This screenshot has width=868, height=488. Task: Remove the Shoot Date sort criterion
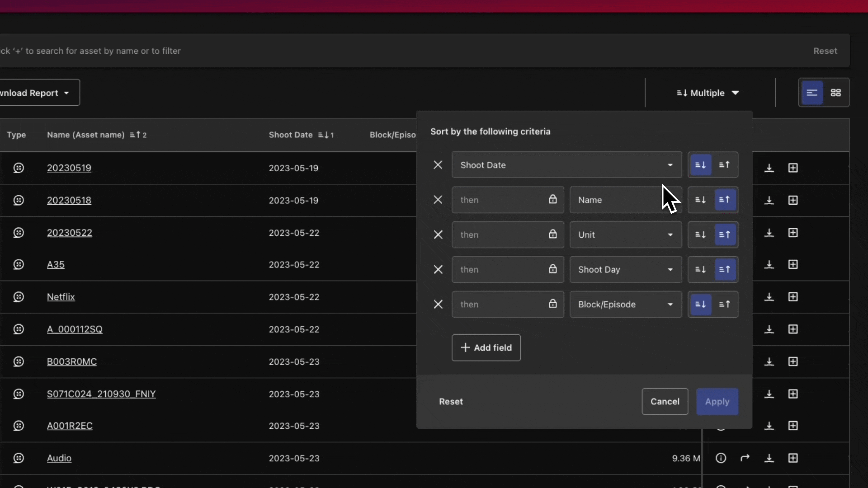(438, 165)
